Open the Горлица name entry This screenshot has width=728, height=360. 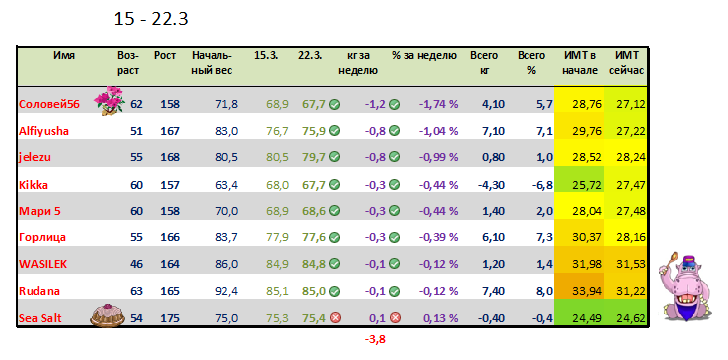[42, 238]
